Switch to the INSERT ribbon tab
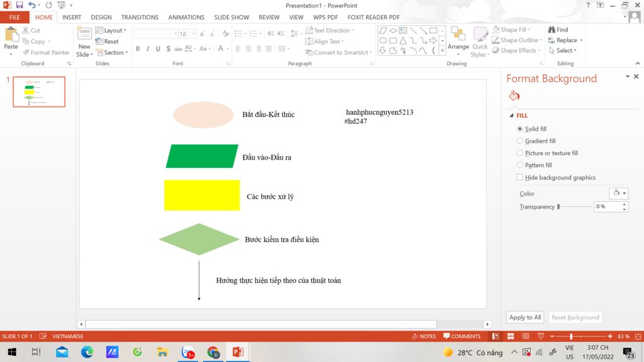 pos(72,18)
